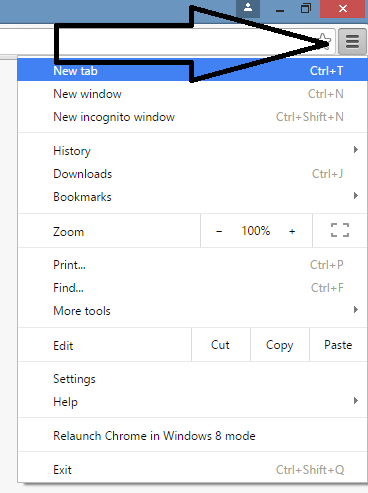368x493 pixels.
Task: Toggle fullscreen mode icon in Zoom row
Action: (x=340, y=230)
